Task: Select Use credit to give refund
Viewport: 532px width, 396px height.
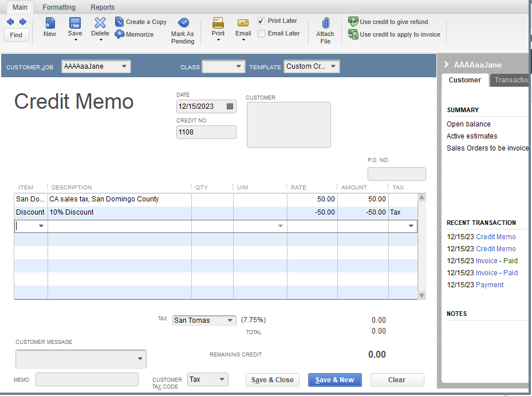Action: pos(394,22)
